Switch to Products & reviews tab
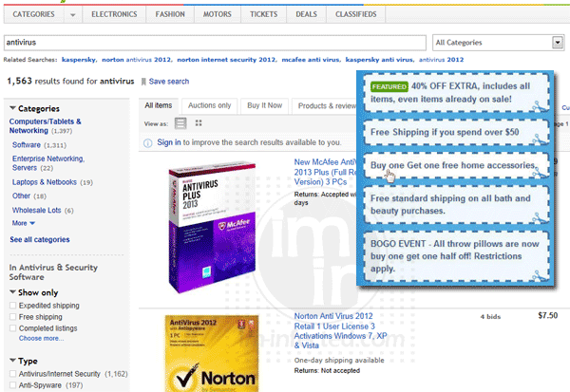The image size is (570, 392). (x=325, y=105)
